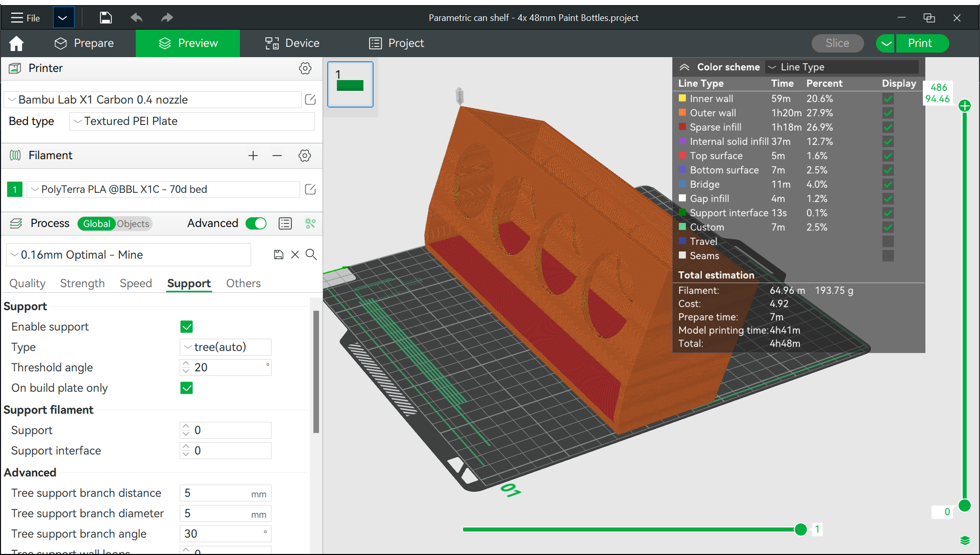Open the printer settings gear
This screenshot has height=555, width=980.
coord(305,68)
